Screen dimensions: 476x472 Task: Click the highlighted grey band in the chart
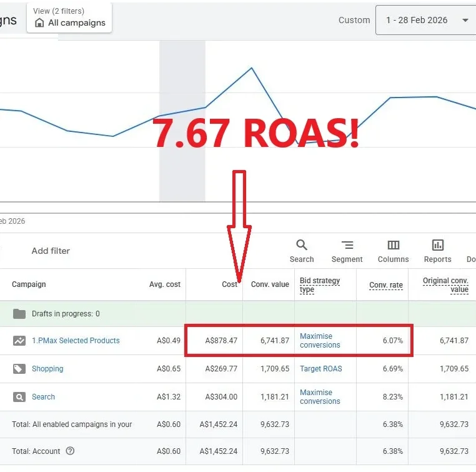click(182, 121)
